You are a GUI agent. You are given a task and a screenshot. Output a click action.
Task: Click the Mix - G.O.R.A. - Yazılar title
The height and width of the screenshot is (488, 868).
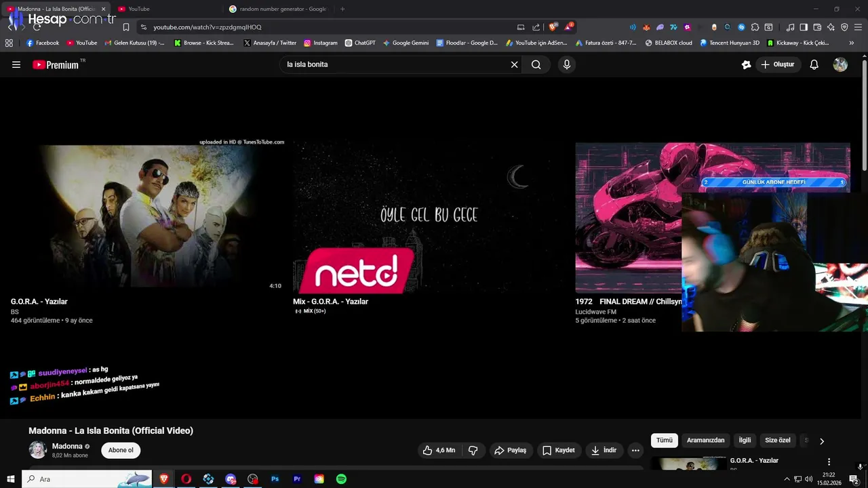click(x=330, y=302)
